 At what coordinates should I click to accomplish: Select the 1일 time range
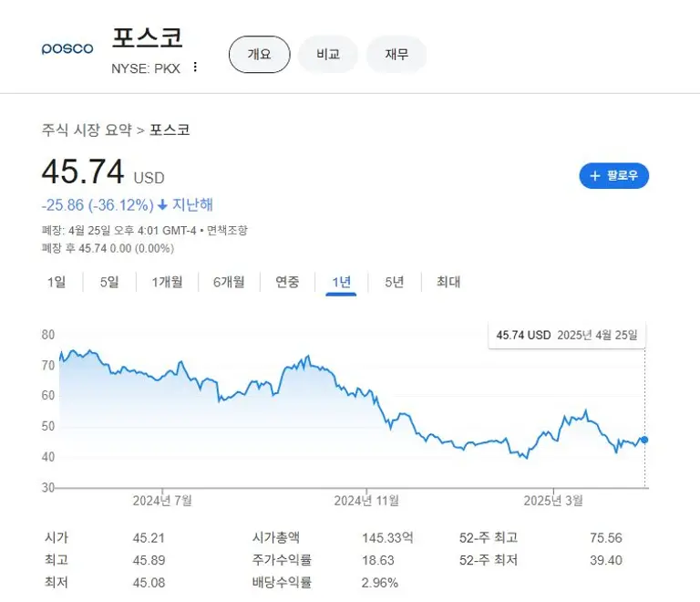click(x=57, y=282)
